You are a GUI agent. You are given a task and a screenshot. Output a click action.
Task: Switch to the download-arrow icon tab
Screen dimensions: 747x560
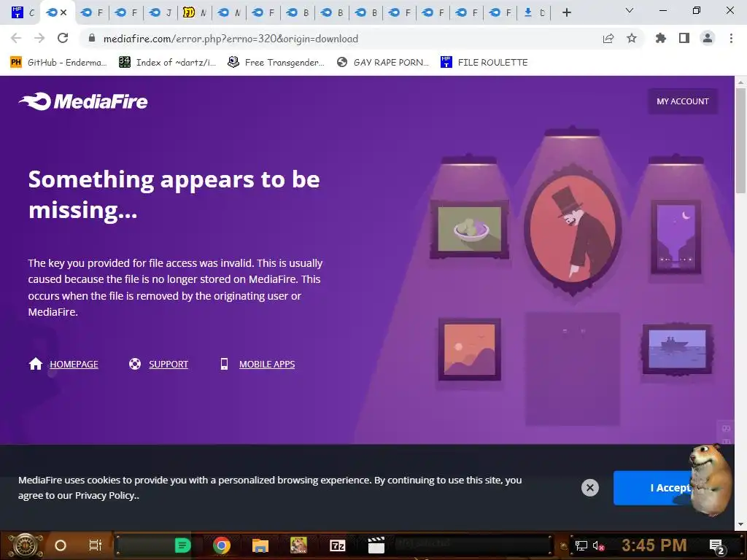534,12
